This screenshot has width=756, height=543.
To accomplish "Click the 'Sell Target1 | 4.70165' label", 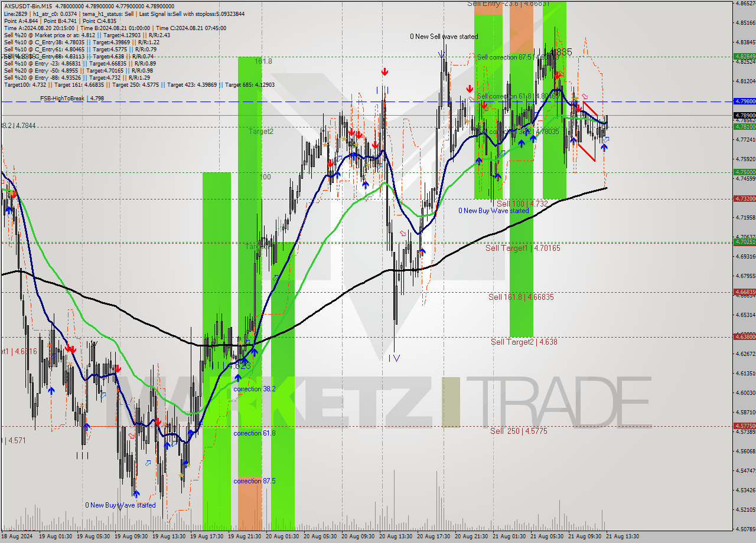I will (523, 248).
